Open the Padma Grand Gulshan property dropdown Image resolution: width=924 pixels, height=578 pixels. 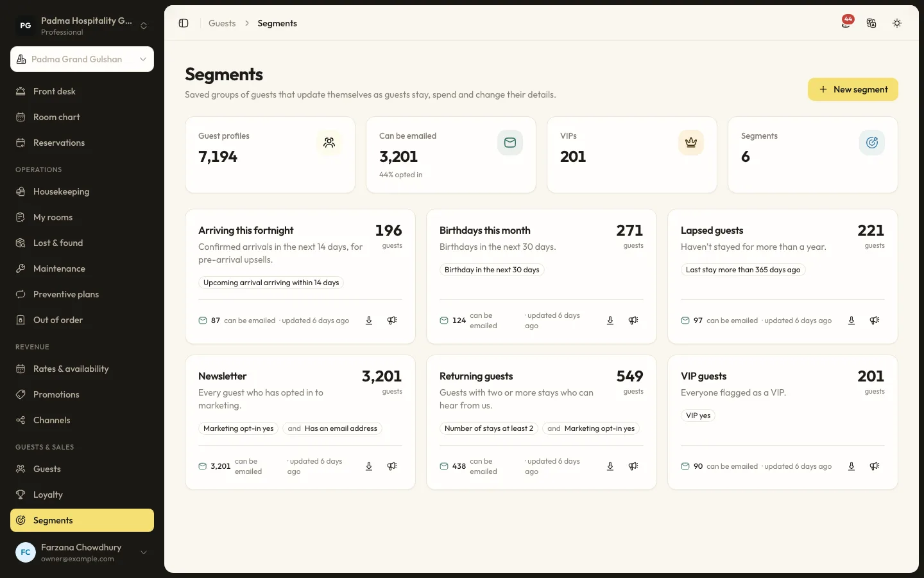tap(82, 59)
